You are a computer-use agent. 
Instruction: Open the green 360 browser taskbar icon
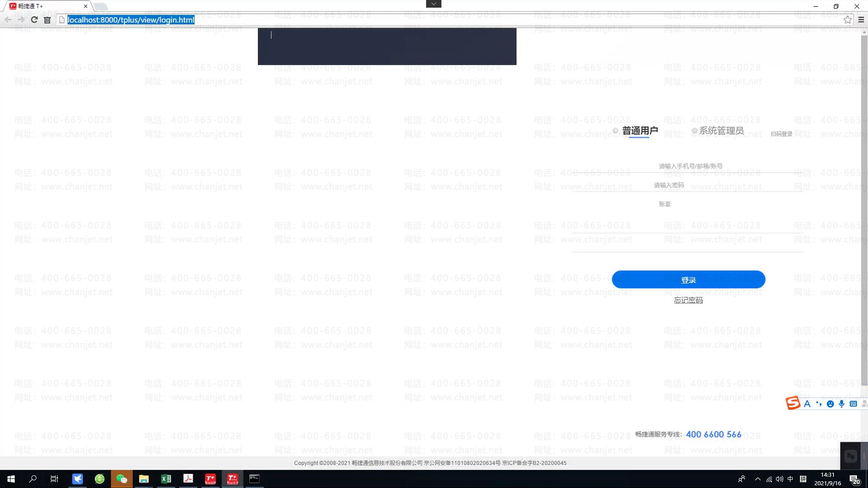(x=100, y=479)
